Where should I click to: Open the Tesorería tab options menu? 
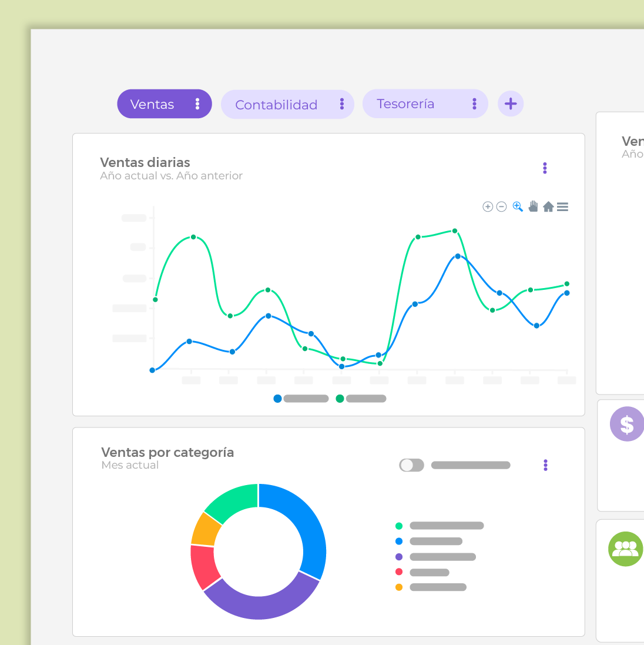[x=474, y=103]
